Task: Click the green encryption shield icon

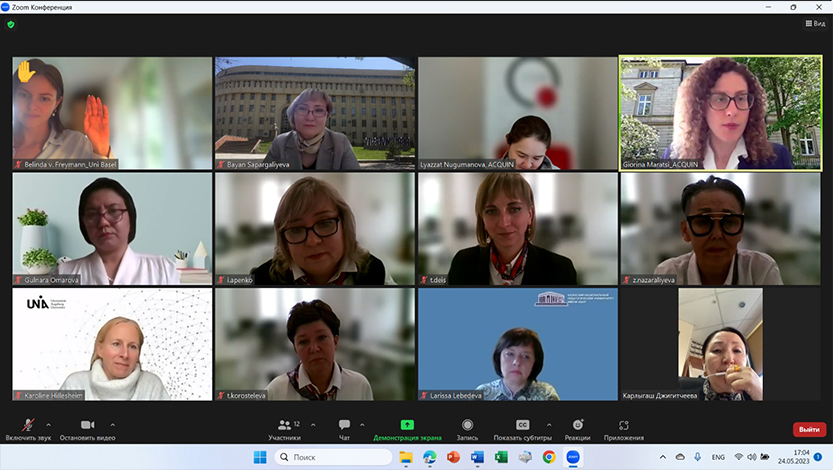Action: [x=11, y=24]
